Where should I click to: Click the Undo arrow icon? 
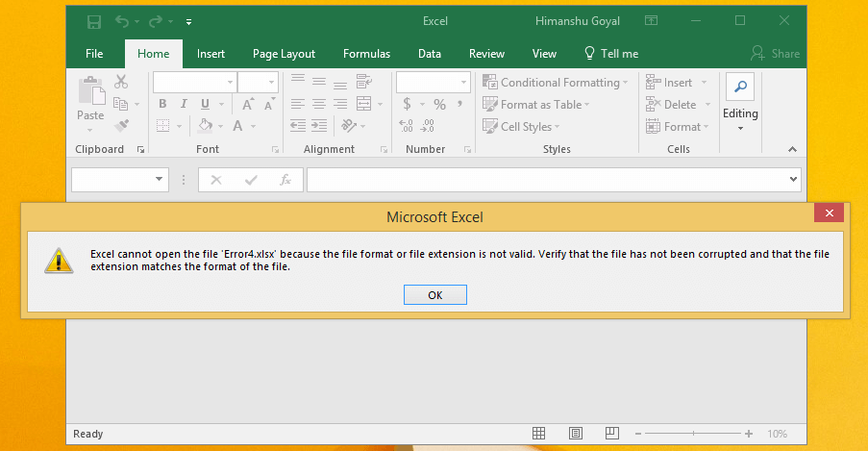(x=122, y=21)
